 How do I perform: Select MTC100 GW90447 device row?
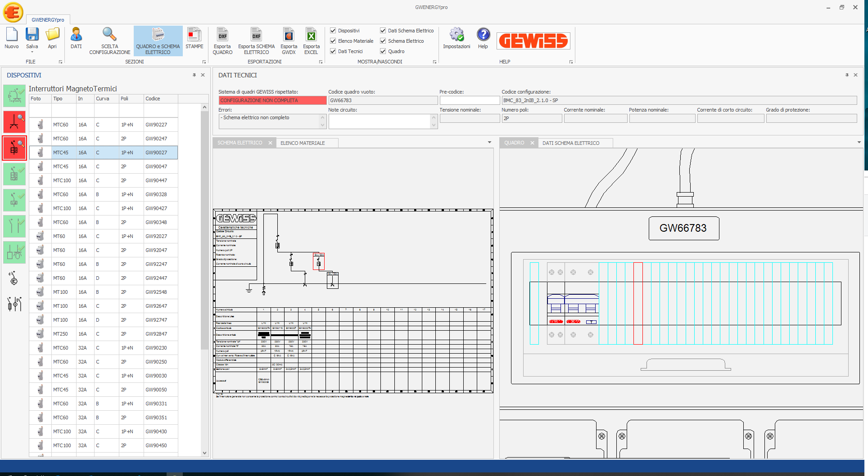(x=104, y=180)
